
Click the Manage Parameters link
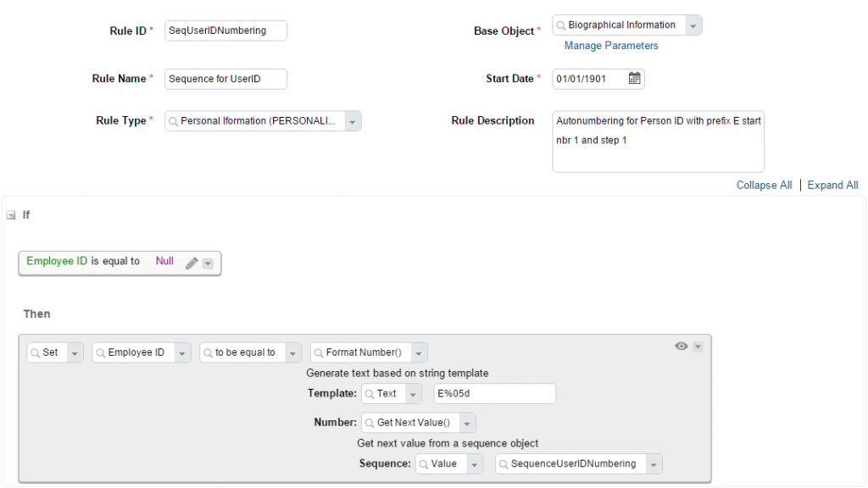(x=611, y=46)
